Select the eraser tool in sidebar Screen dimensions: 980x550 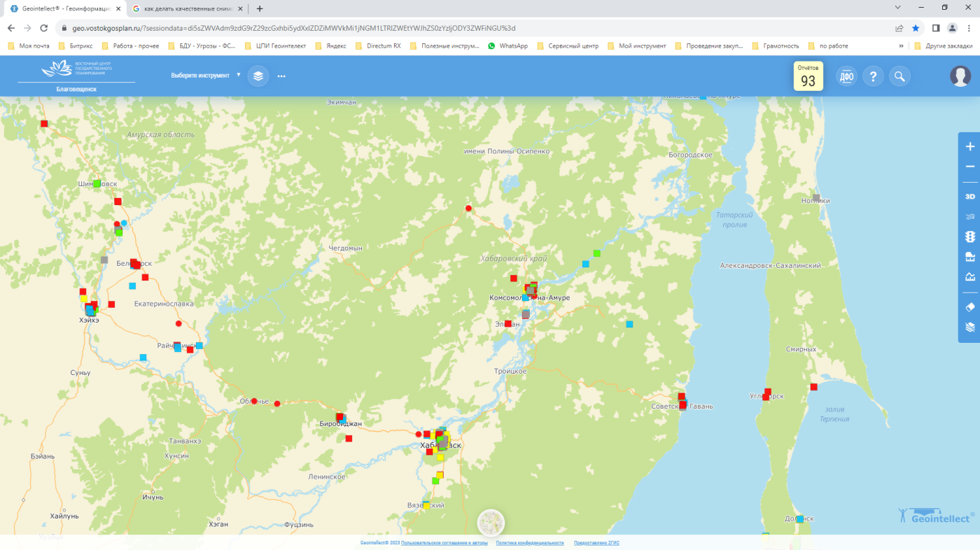coord(969,306)
